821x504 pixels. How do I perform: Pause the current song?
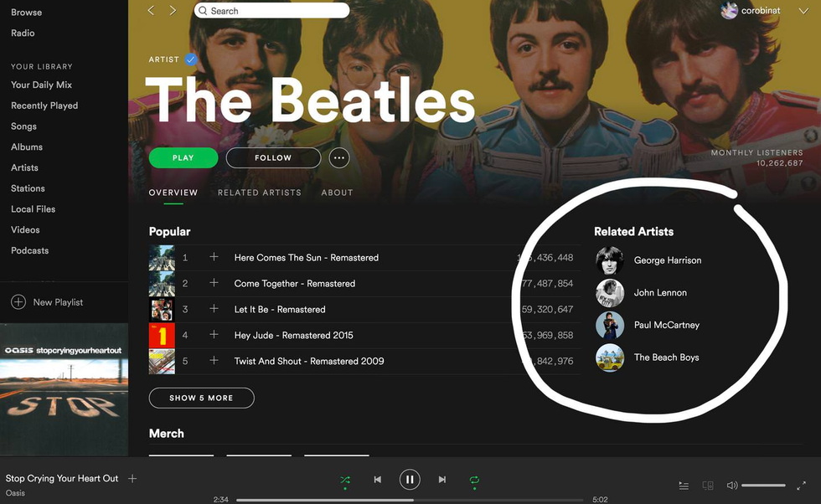click(x=409, y=480)
